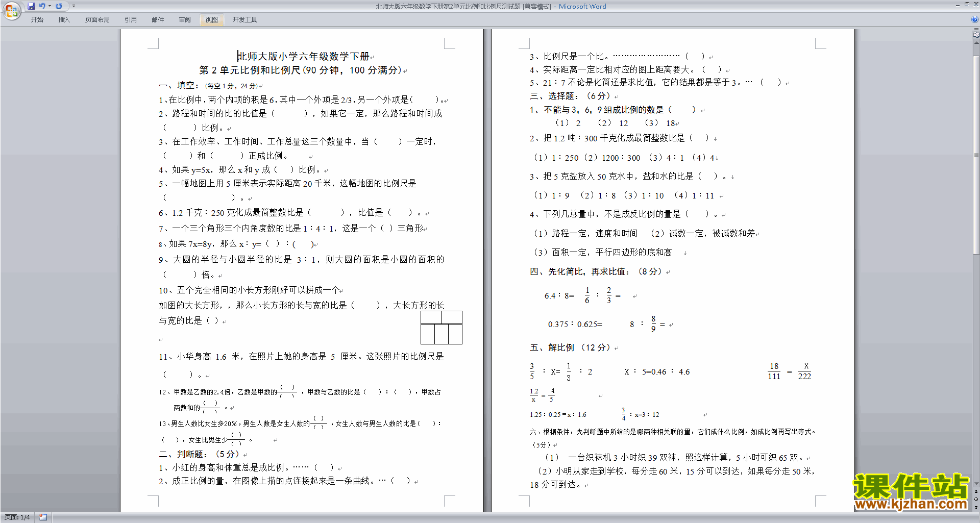Select the 审阅 ribbon tab
The width and height of the screenshot is (980, 523).
[185, 20]
